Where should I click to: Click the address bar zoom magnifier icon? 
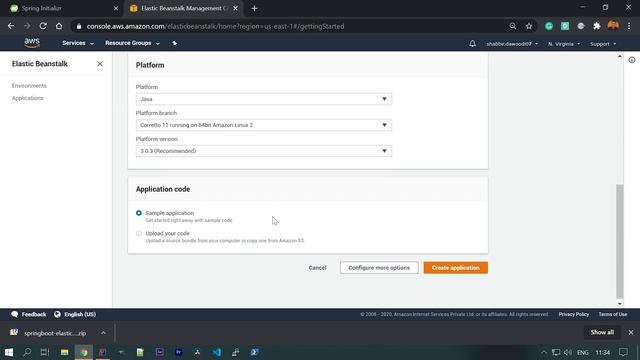point(513,26)
